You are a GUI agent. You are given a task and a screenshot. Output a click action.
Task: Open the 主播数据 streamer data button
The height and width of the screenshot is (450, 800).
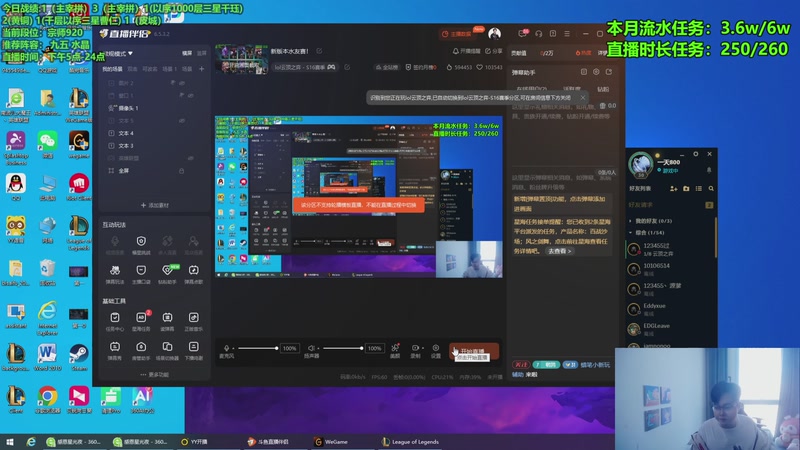pos(457,34)
